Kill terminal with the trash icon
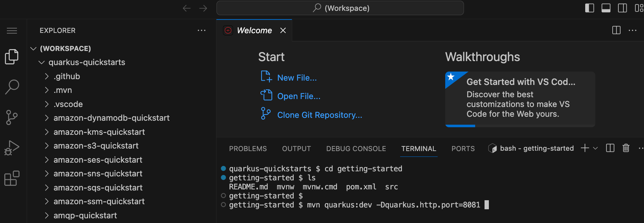The width and height of the screenshot is (644, 223). pyautogui.click(x=626, y=148)
